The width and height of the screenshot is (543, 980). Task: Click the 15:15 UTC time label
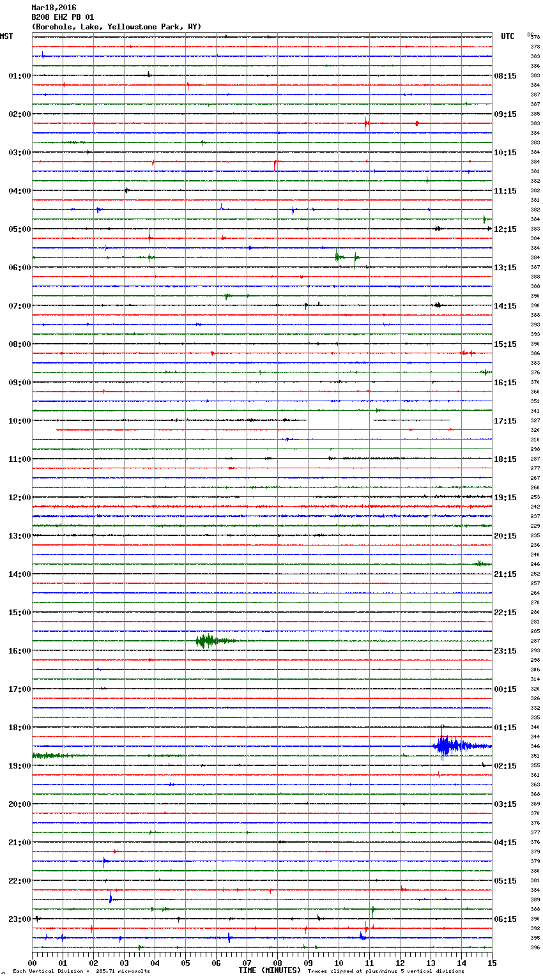505,344
